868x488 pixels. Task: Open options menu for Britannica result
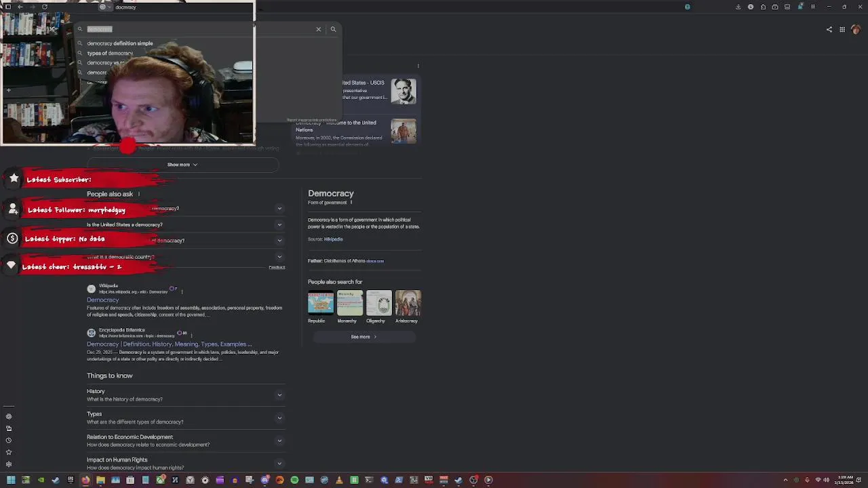point(191,335)
